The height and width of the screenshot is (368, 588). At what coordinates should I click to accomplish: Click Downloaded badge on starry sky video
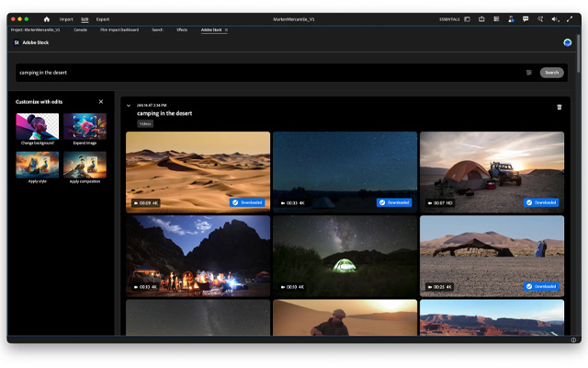[394, 202]
